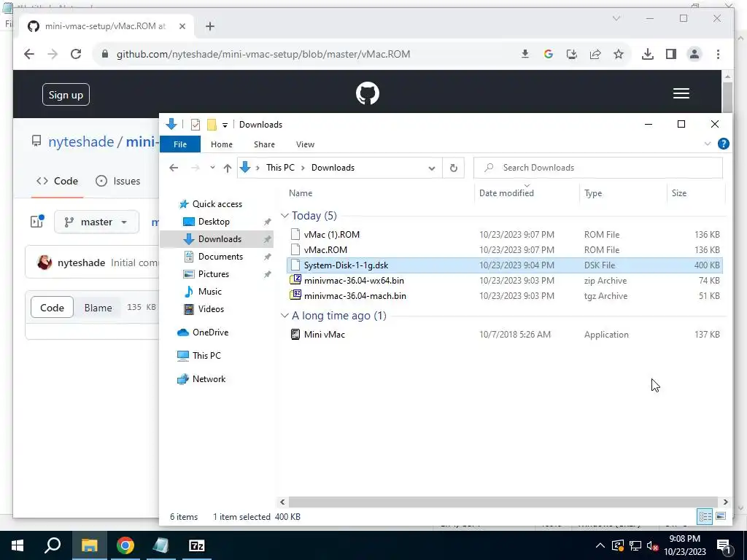Switch to large icons view in Explorer
This screenshot has width=747, height=560.
[x=721, y=516]
